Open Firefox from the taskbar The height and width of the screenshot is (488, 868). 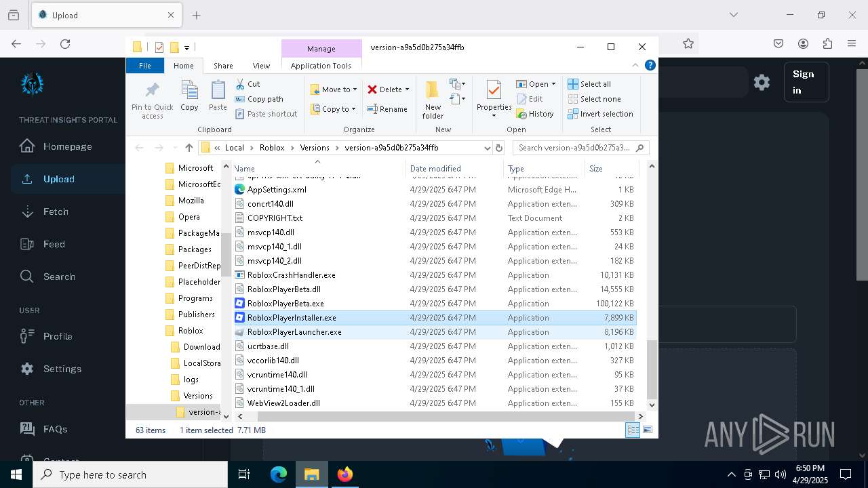click(345, 474)
